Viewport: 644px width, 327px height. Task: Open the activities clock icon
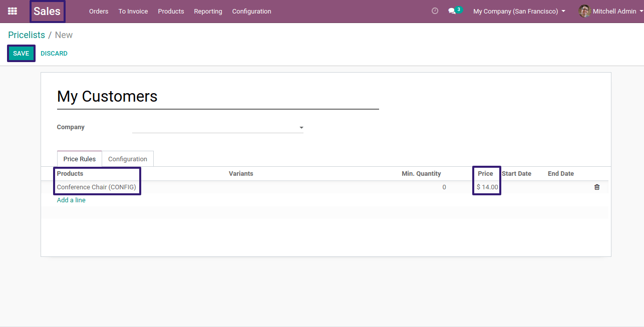(435, 11)
